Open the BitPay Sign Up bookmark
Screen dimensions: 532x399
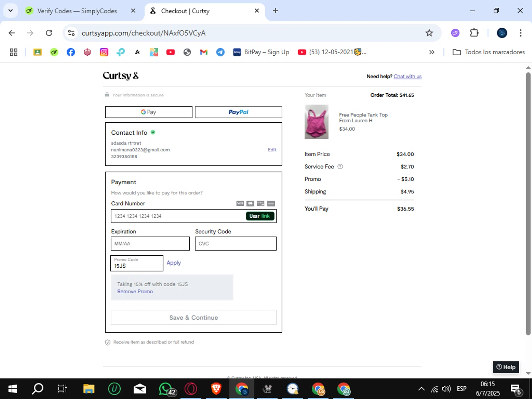(261, 52)
